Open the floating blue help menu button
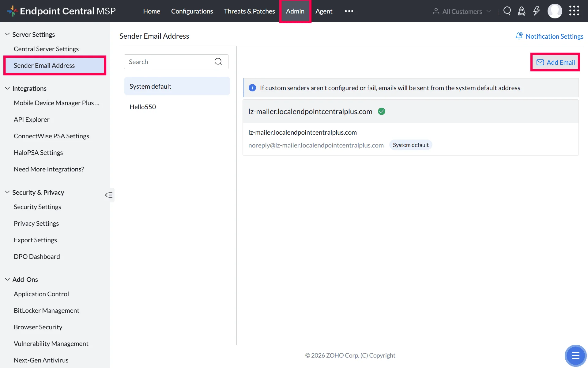The width and height of the screenshot is (588, 368). tap(575, 355)
